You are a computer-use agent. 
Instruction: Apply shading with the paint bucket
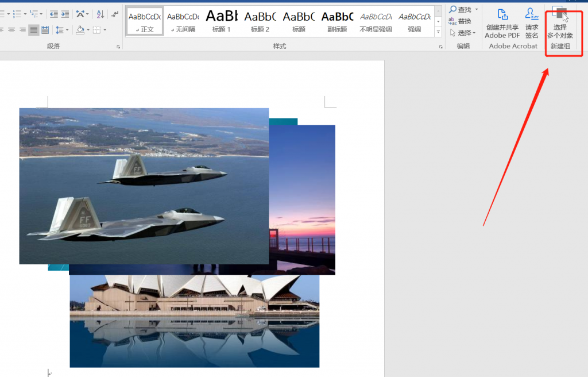click(80, 30)
